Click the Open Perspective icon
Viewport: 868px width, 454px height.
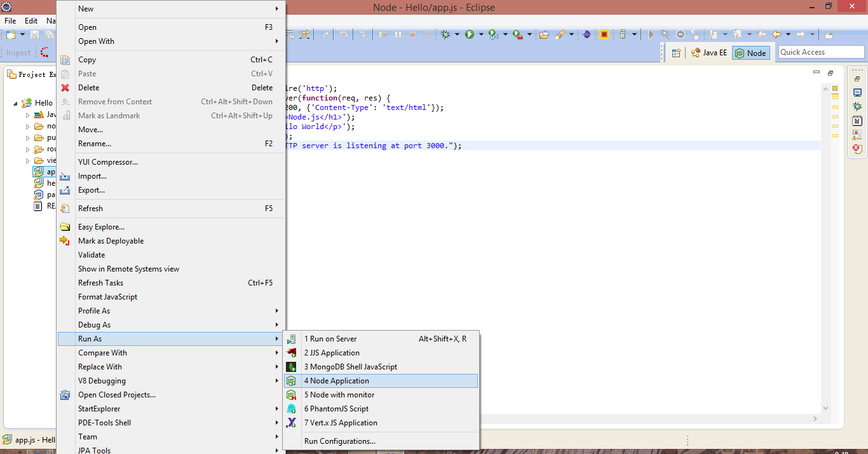(676, 53)
